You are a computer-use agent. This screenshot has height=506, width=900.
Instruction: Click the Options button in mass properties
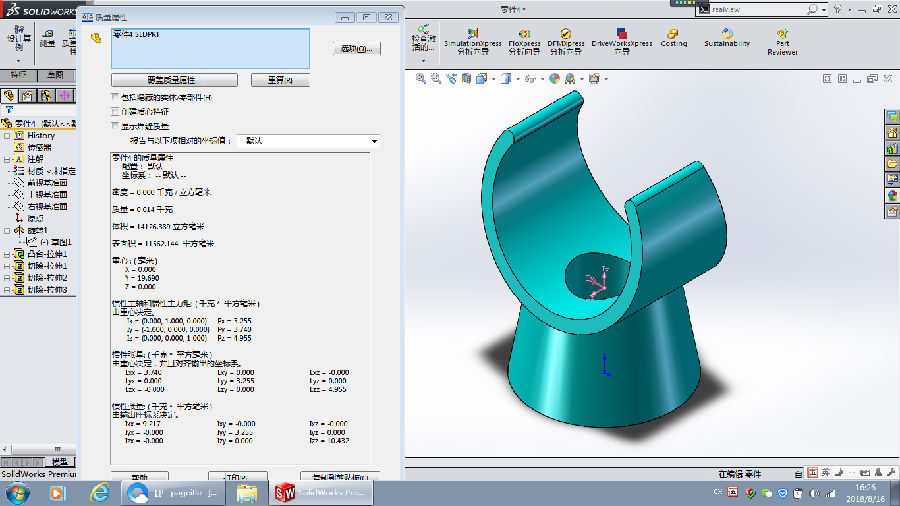click(355, 48)
